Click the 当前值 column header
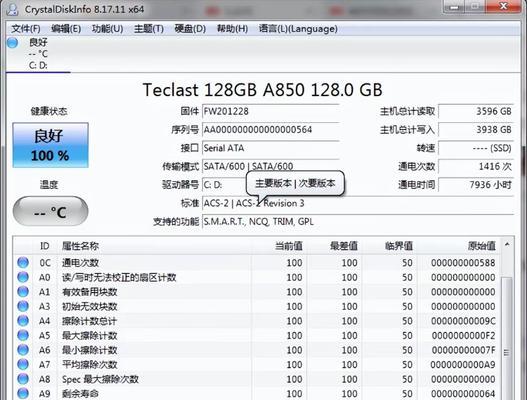527x400 pixels. [279, 246]
